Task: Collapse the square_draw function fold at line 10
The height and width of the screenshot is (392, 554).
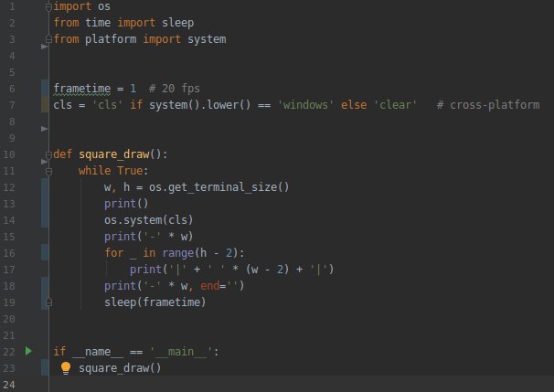Action: tap(48, 154)
